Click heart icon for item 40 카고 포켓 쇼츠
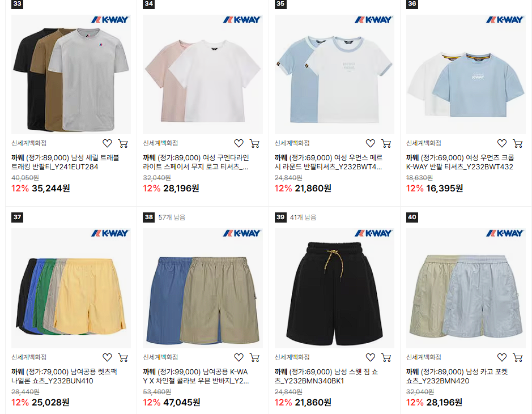The image size is (532, 414). pyautogui.click(x=502, y=357)
